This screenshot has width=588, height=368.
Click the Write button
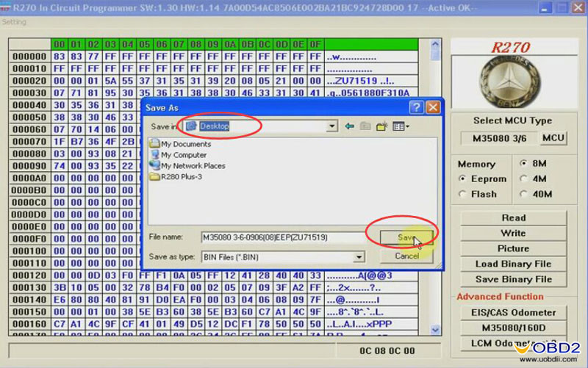pyautogui.click(x=513, y=233)
